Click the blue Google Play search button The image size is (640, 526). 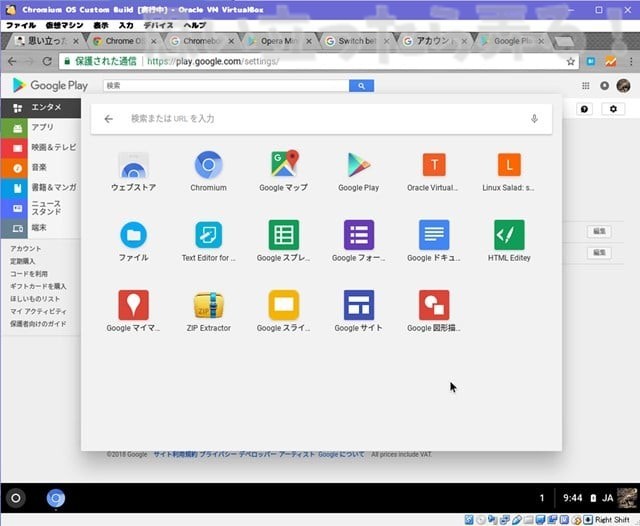pyautogui.click(x=361, y=86)
